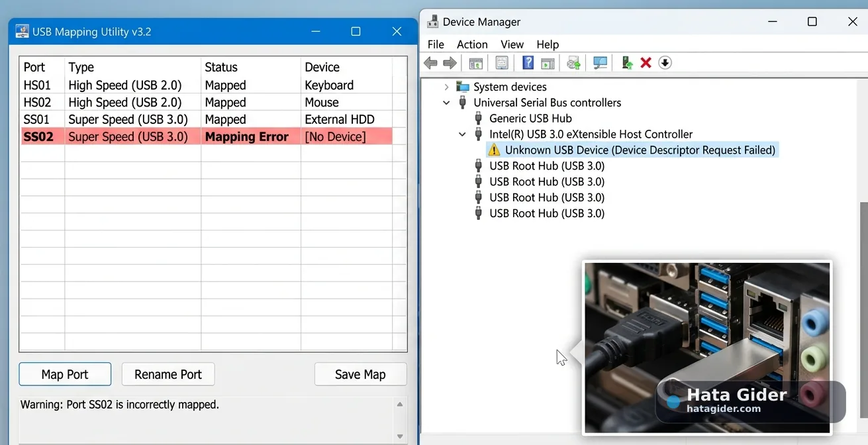This screenshot has height=445, width=868.
Task: Maximize the USB Mapping Utility window
Action: (356, 32)
